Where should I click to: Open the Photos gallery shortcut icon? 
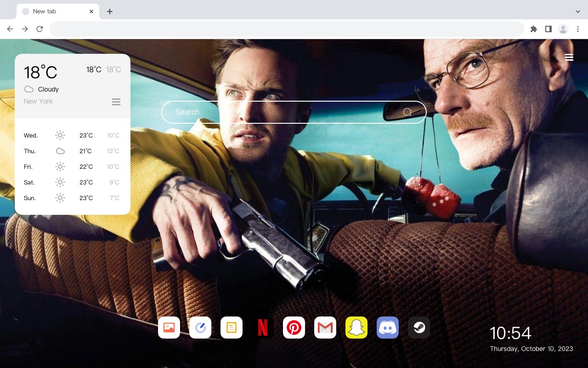tap(169, 328)
